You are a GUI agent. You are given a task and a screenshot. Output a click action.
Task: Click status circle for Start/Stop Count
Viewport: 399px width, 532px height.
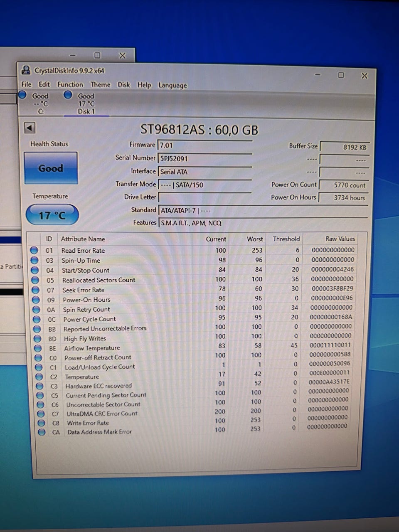point(35,270)
